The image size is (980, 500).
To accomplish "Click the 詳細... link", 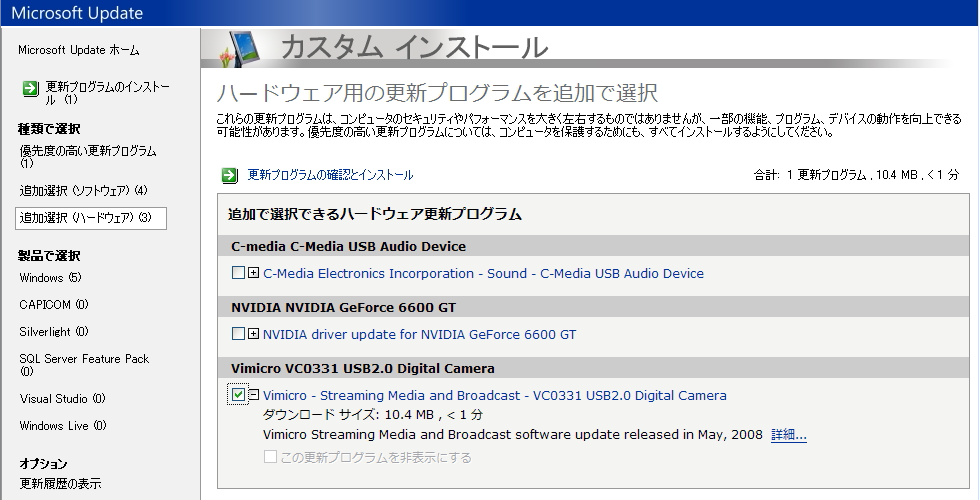I will coord(789,434).
